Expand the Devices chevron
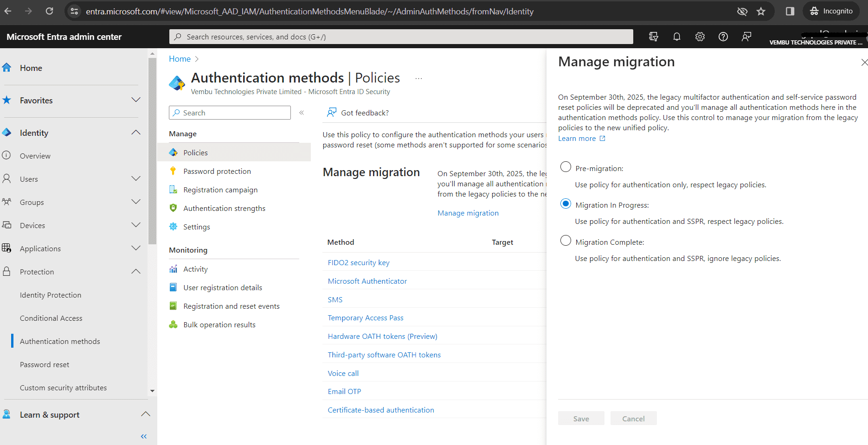The image size is (868, 445). pyautogui.click(x=136, y=225)
